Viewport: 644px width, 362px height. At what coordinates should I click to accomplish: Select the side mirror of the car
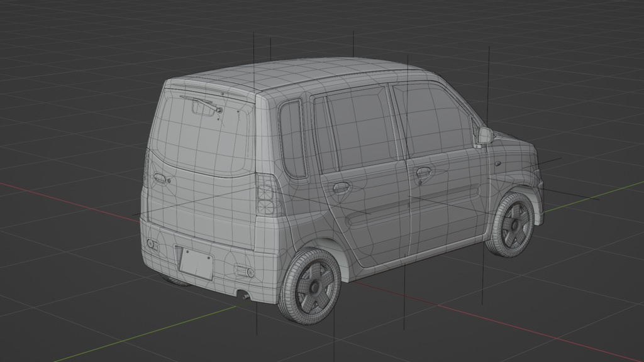coord(484,136)
